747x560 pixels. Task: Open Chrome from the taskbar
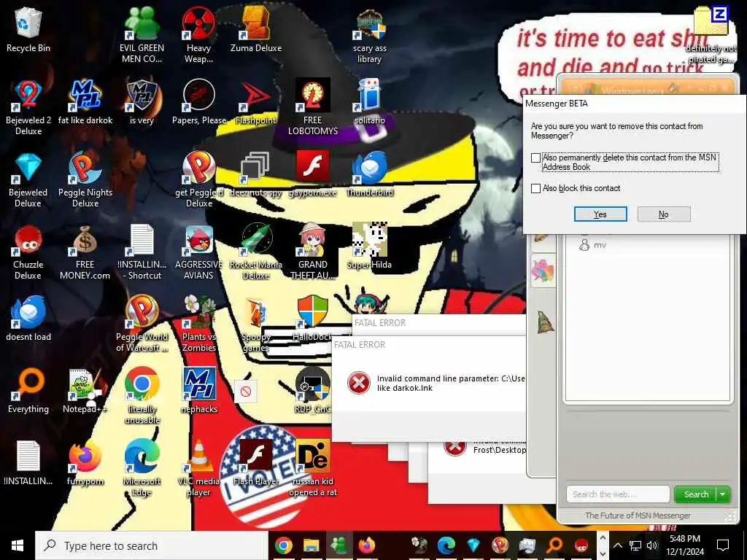(284, 545)
